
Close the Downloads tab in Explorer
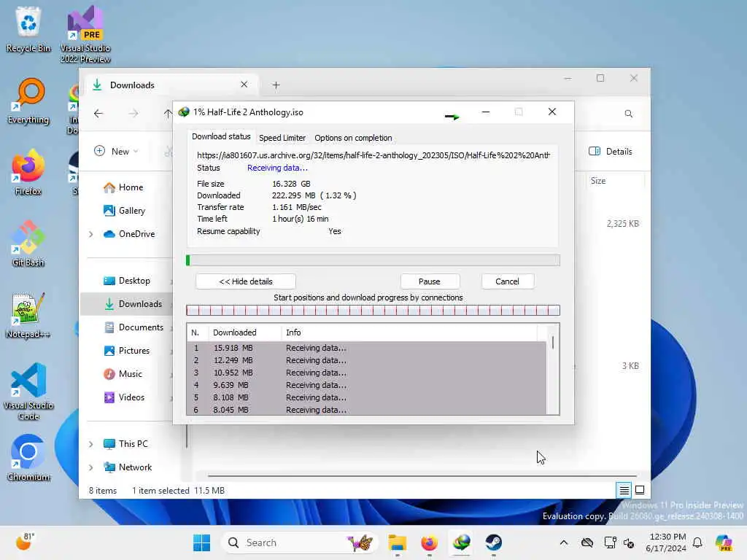coord(244,85)
